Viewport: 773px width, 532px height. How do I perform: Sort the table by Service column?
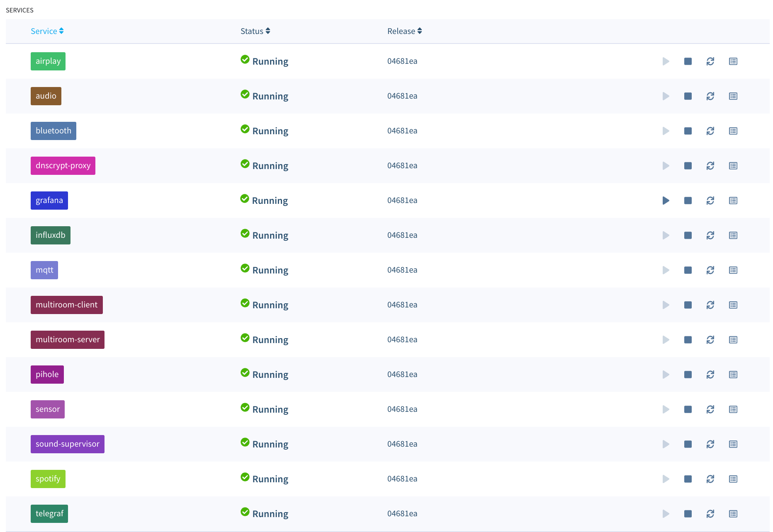pyautogui.click(x=47, y=31)
